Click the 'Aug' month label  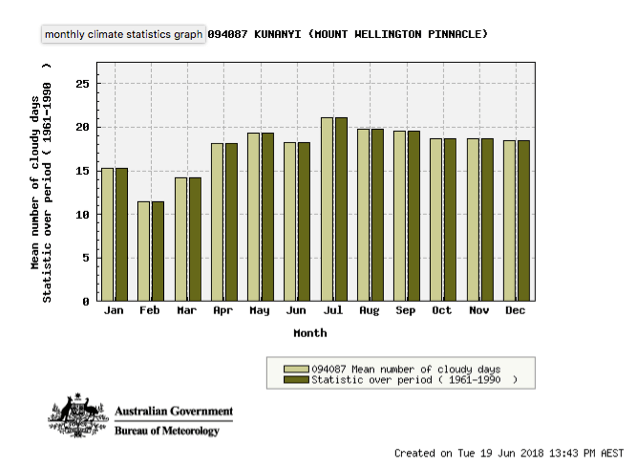pos(369,310)
